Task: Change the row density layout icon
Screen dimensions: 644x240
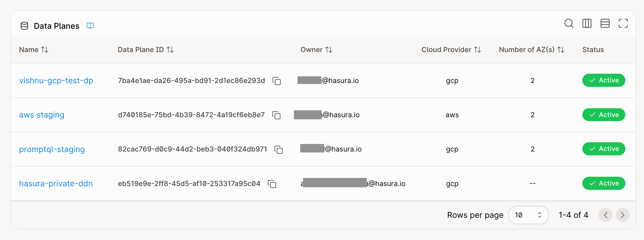Action: click(605, 24)
